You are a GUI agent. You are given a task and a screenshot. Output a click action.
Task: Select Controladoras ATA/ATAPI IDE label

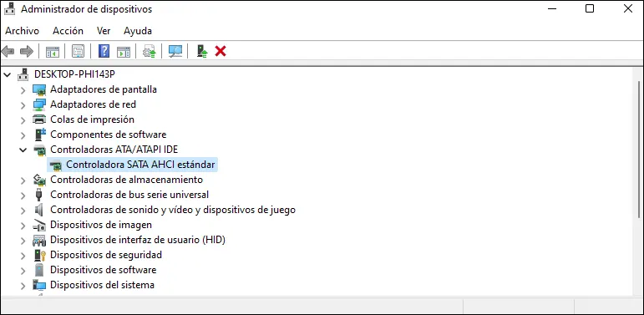114,150
